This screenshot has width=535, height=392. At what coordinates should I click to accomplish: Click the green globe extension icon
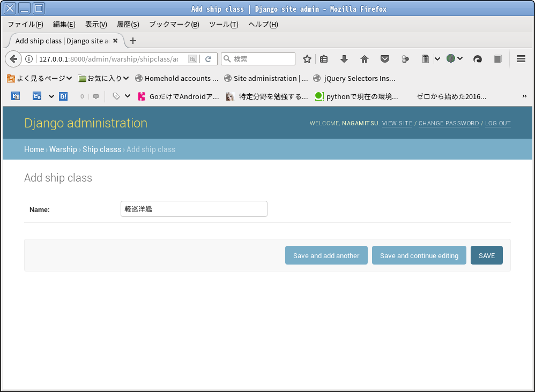tap(451, 58)
